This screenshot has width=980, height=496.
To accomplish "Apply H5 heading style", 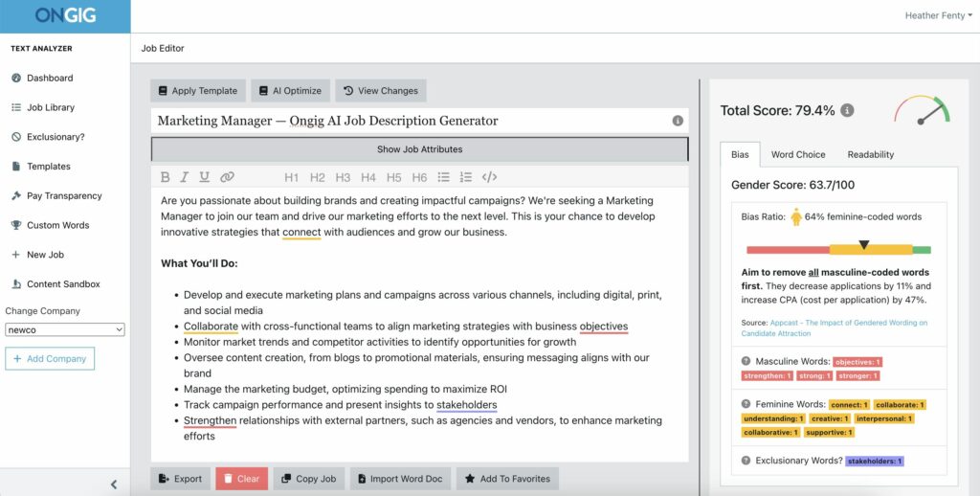I will (x=393, y=178).
